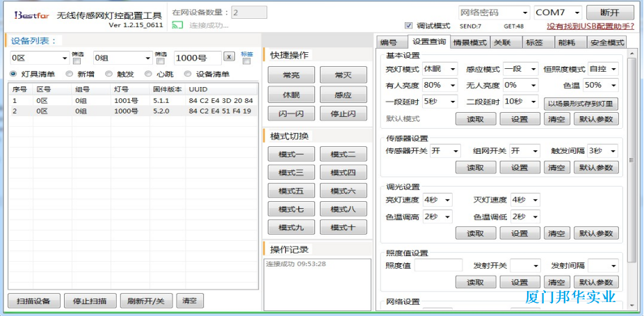Switch to the 设置查询 tab
The height and width of the screenshot is (316, 644).
click(x=429, y=42)
